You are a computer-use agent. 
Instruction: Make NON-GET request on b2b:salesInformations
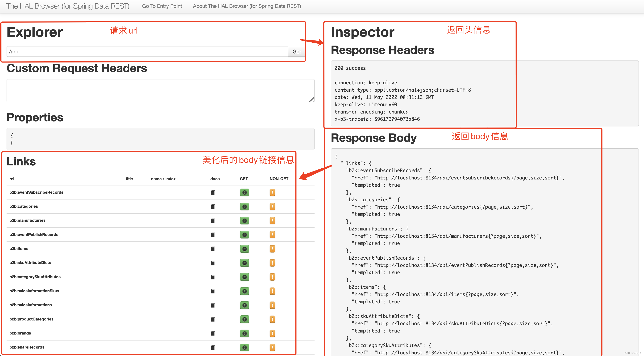[x=272, y=305]
